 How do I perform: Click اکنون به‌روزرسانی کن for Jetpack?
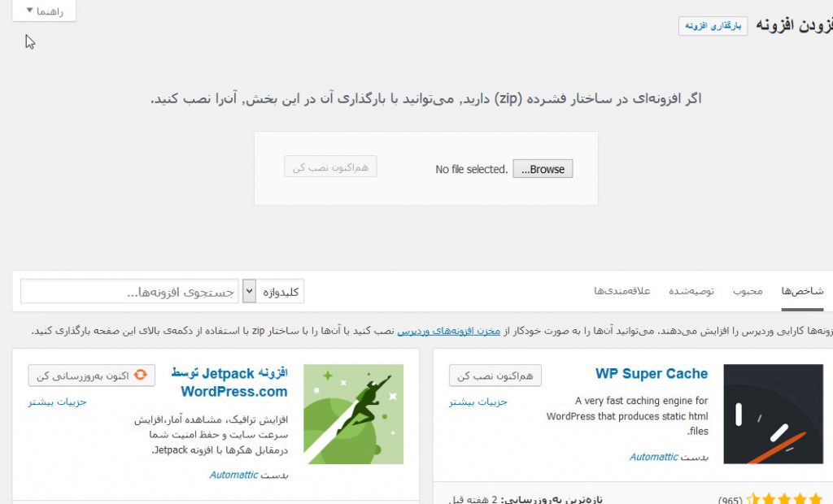coord(91,376)
